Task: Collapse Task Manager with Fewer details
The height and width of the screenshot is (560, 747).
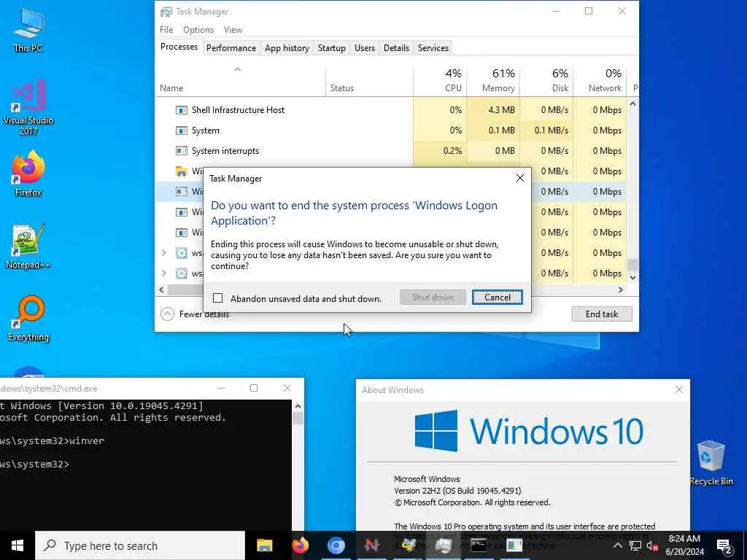Action: point(195,314)
